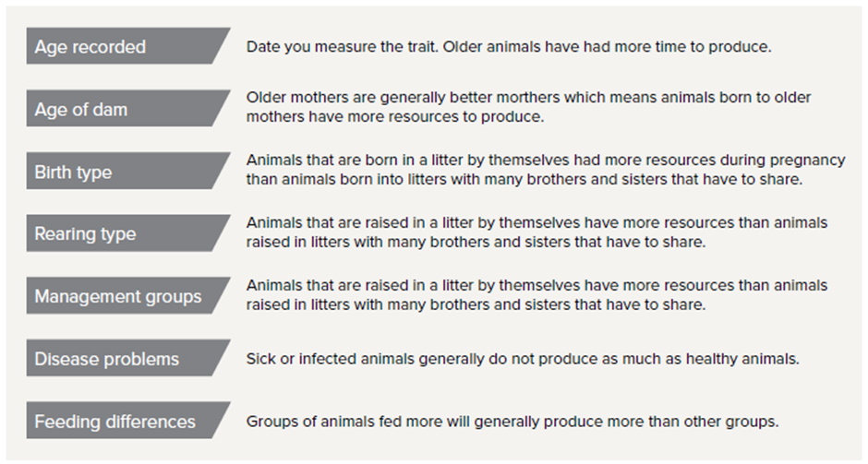Click the word 'pregnancy' in Birth type text
Viewport: 868px width, 464px height.
pyautogui.click(x=812, y=161)
